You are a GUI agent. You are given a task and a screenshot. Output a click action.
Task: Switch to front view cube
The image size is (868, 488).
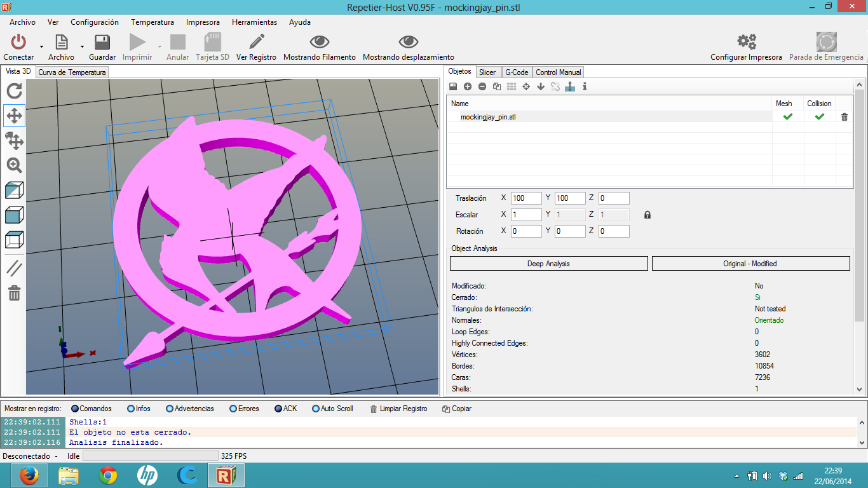pyautogui.click(x=14, y=215)
